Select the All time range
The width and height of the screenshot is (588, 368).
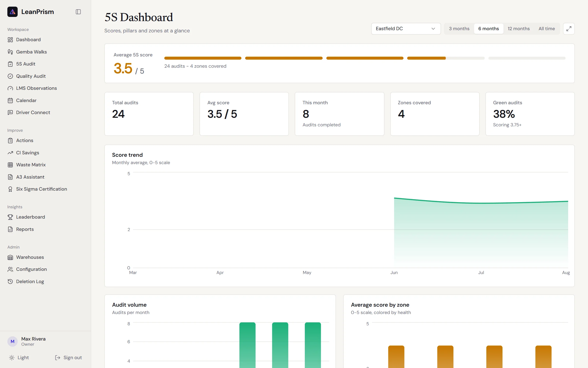click(547, 29)
